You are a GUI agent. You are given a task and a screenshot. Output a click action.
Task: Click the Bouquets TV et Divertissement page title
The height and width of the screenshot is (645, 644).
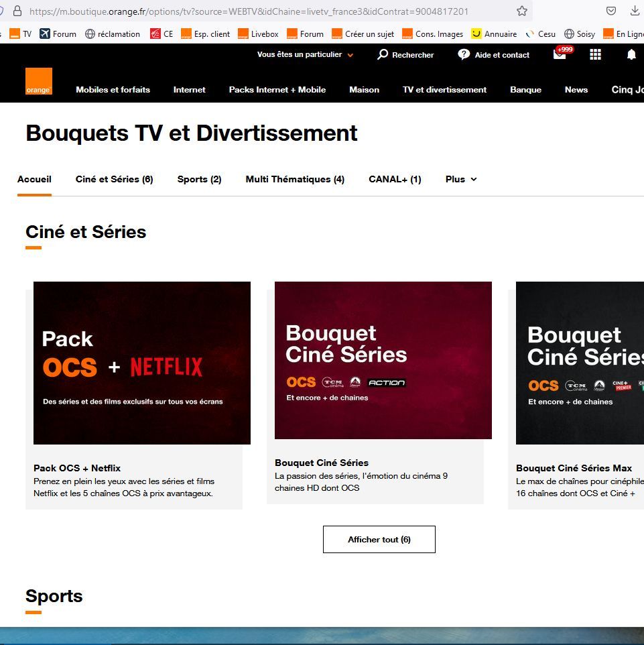pyautogui.click(x=192, y=133)
